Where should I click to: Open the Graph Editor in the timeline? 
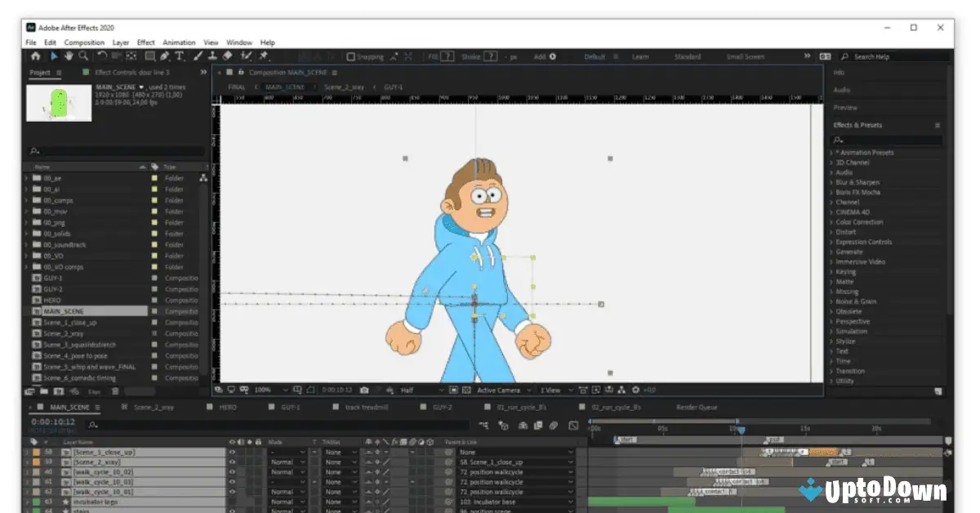(x=573, y=425)
